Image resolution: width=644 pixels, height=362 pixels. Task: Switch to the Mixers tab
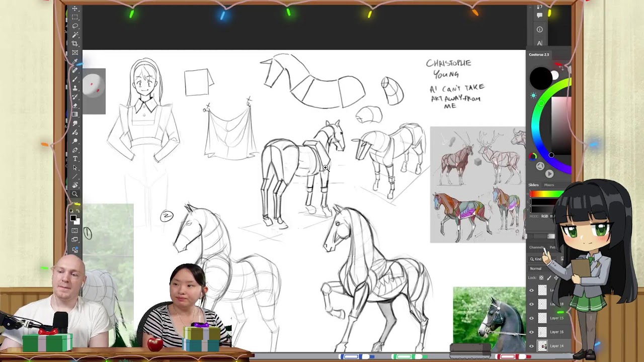[x=549, y=185]
